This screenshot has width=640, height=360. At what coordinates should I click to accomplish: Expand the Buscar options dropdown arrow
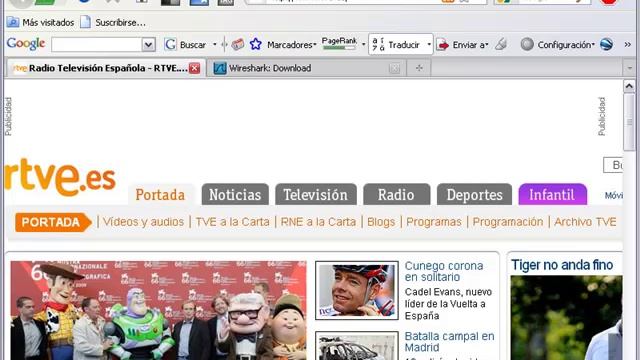pyautogui.click(x=215, y=44)
